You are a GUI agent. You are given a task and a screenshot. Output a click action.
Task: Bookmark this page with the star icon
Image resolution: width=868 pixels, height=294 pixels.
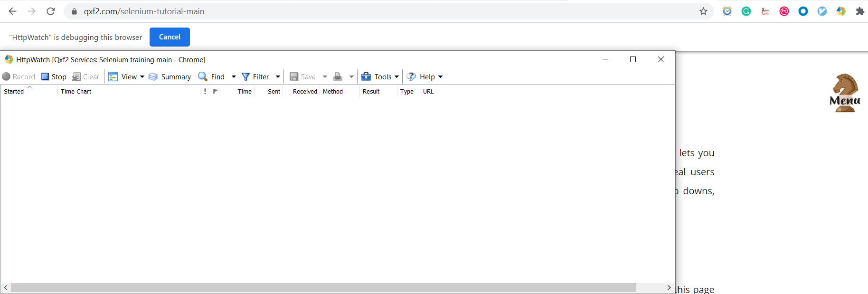tap(703, 11)
